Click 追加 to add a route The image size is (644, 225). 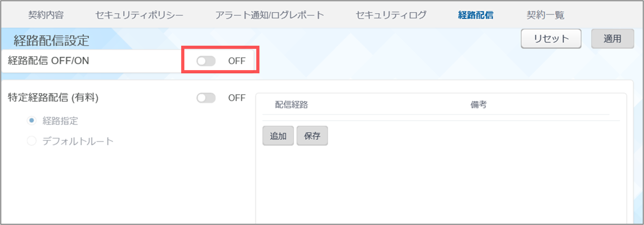tap(278, 136)
